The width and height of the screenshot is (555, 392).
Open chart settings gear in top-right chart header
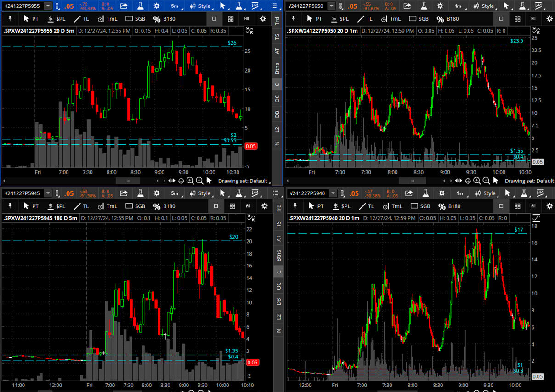pos(440,6)
